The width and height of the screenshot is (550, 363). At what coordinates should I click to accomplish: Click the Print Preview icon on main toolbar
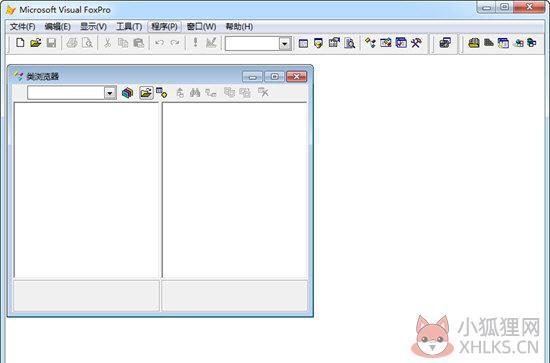click(87, 43)
